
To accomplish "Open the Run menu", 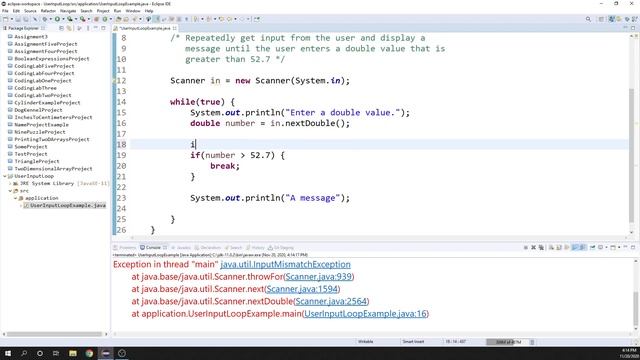I will tap(118, 11).
